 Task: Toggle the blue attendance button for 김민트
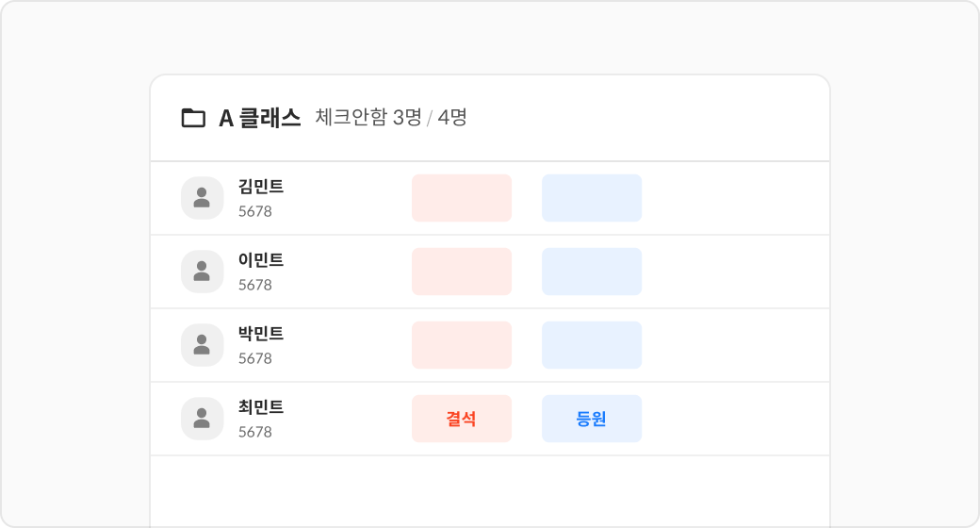[x=592, y=198]
